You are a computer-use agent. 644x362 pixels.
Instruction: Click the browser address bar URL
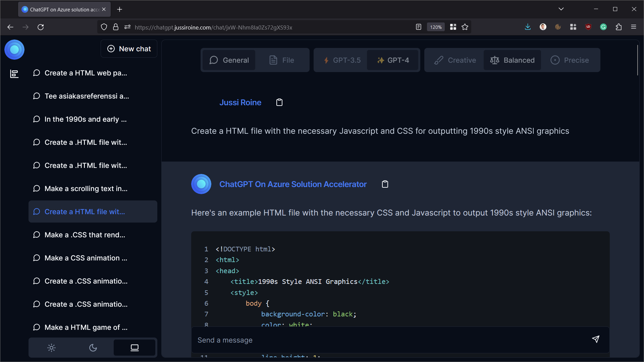[213, 27]
